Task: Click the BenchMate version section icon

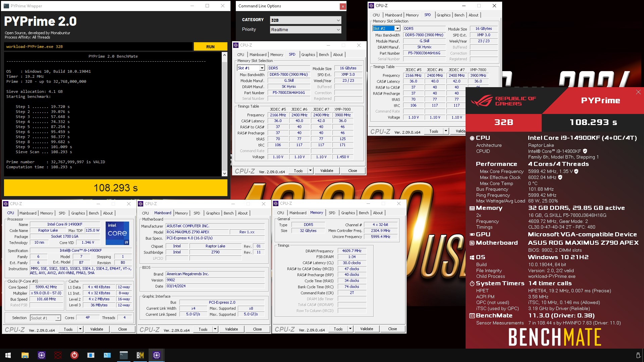Action: pos(472,316)
